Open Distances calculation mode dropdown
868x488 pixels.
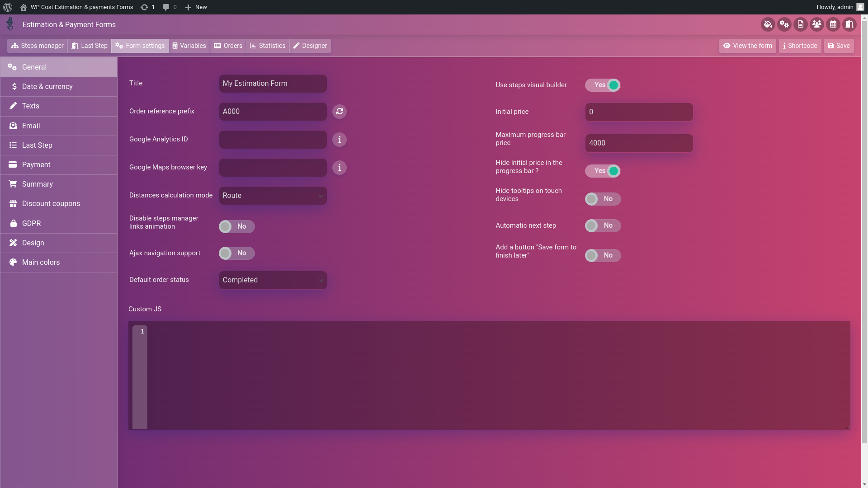pos(273,196)
